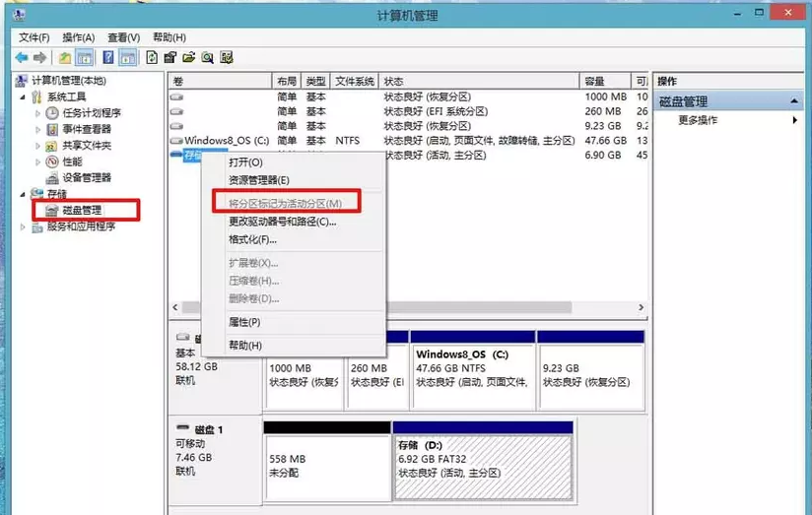This screenshot has height=515, width=812.
Task: Expand the 任务计划程序 tree node arrow
Action: 37,113
